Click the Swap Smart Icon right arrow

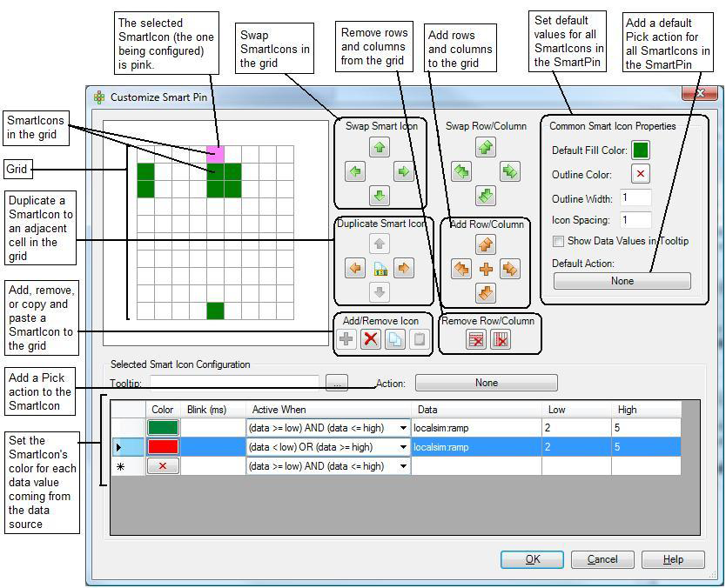(403, 171)
